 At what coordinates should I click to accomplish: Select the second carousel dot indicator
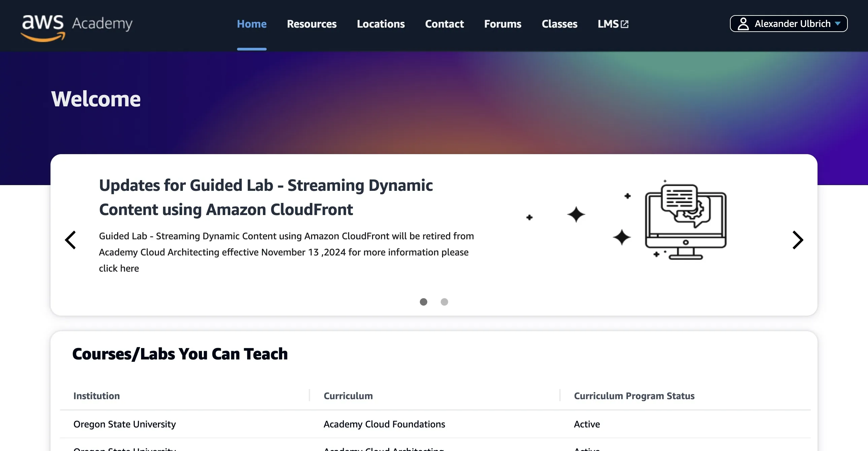click(x=444, y=302)
